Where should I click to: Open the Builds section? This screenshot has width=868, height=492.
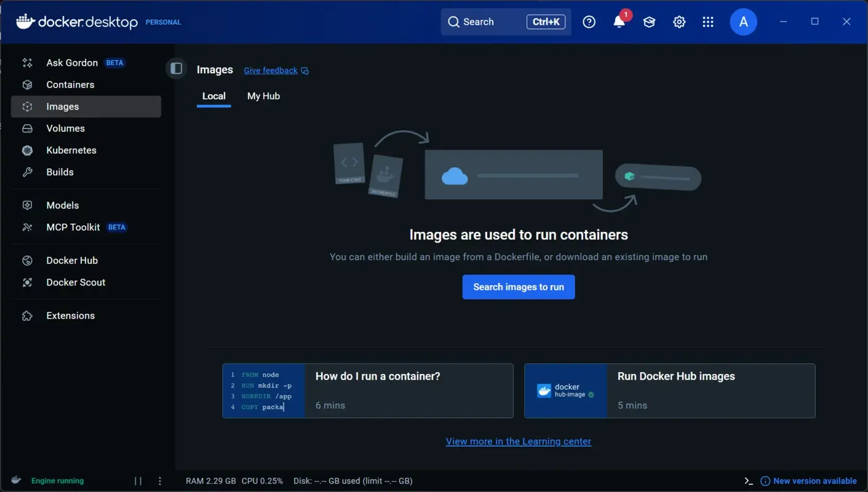coord(60,172)
